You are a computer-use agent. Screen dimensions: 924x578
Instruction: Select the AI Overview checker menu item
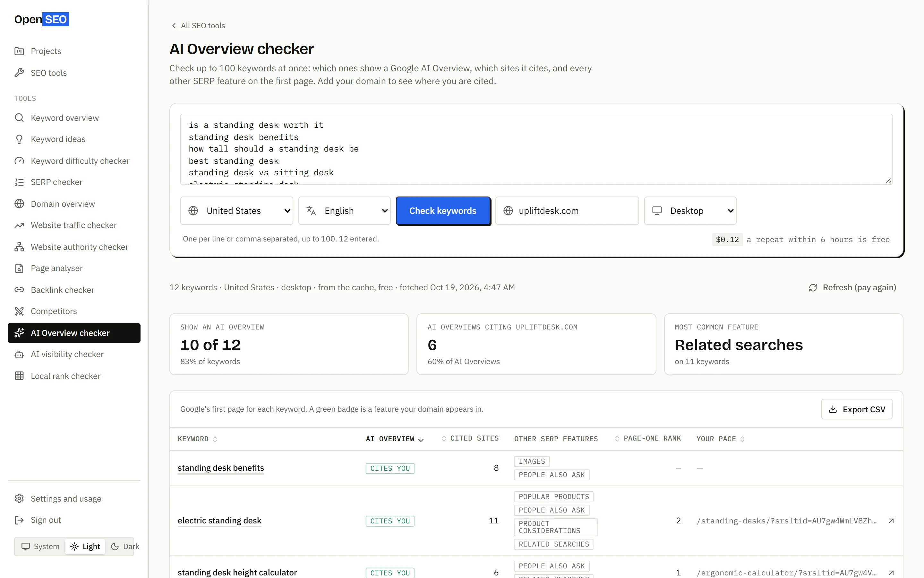(74, 333)
